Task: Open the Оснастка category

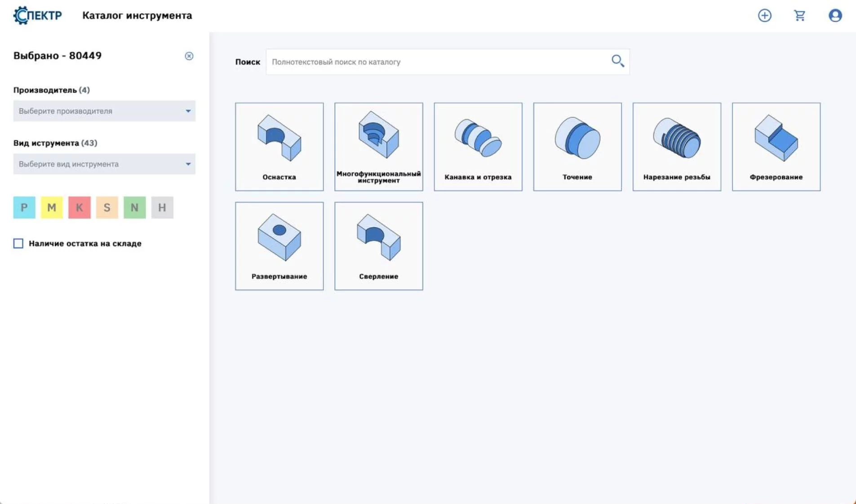Action: click(279, 147)
